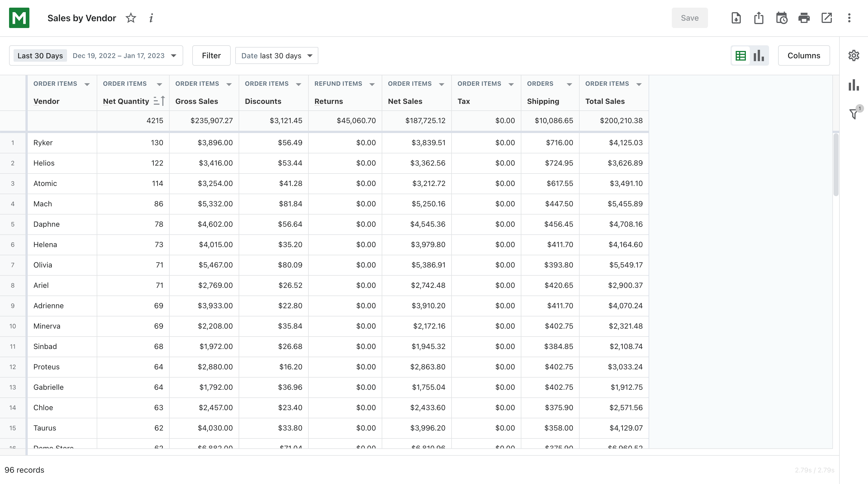Click the bar chart view icon
868x484 pixels.
tap(759, 55)
